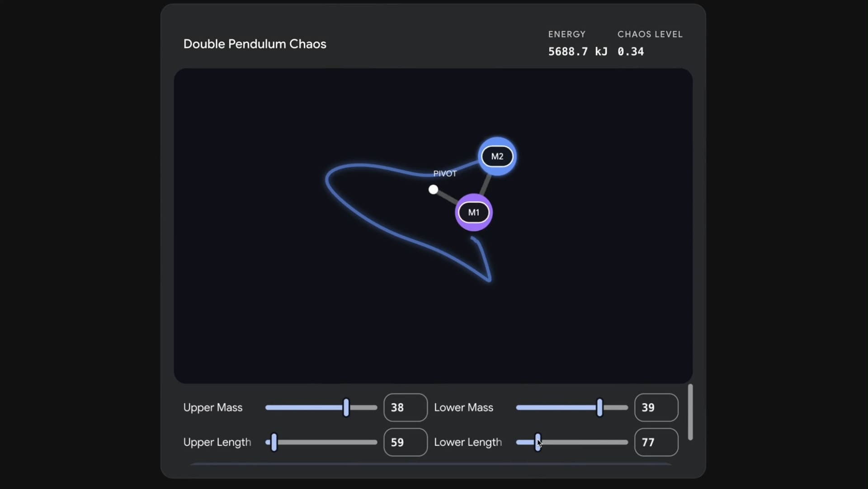The width and height of the screenshot is (868, 489).
Task: Click the Chaos Level value 0.34
Action: click(630, 52)
